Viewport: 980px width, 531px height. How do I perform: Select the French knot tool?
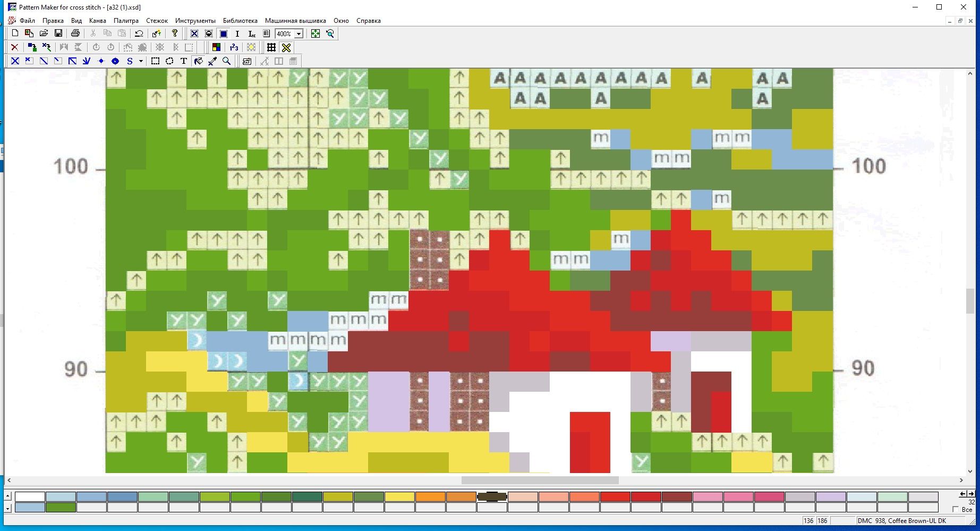coord(101,61)
